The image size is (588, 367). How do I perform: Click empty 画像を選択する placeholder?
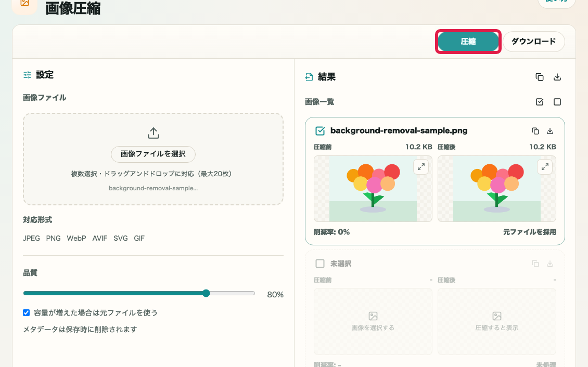pyautogui.click(x=373, y=321)
